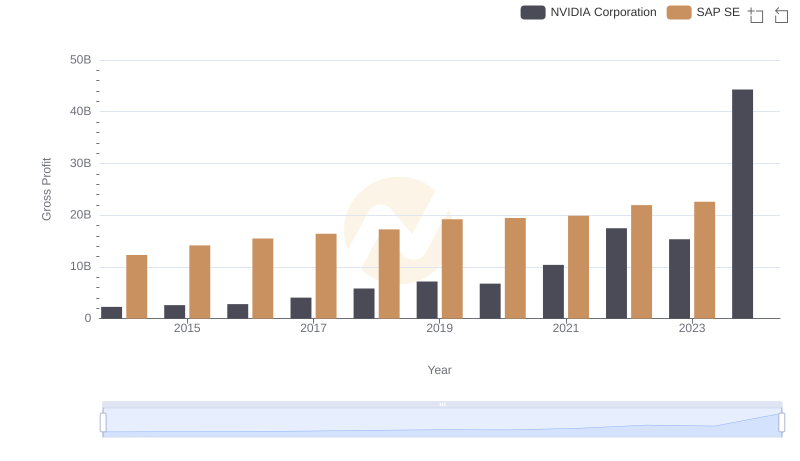Click the right handle of range slider
Screen dimensions: 800x461
pyautogui.click(x=781, y=422)
